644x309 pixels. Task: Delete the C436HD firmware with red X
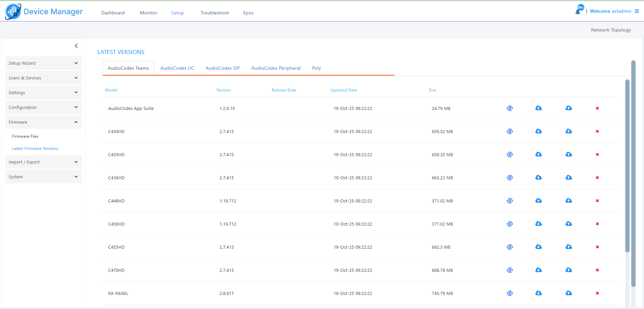[x=597, y=178]
